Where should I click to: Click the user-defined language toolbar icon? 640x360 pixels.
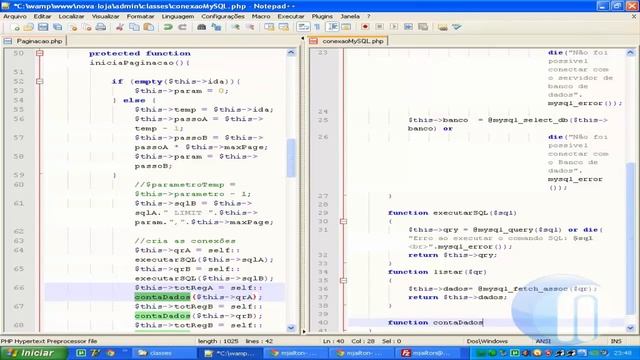click(346, 27)
